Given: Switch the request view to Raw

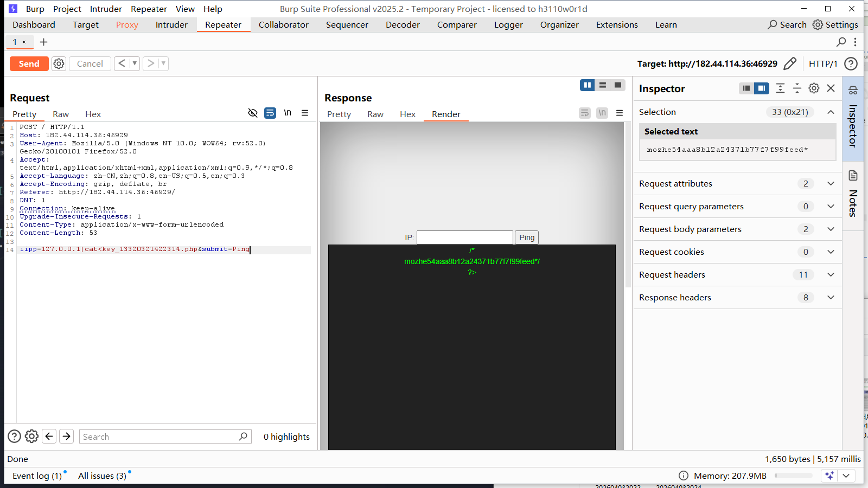Looking at the screenshot, I should (61, 114).
